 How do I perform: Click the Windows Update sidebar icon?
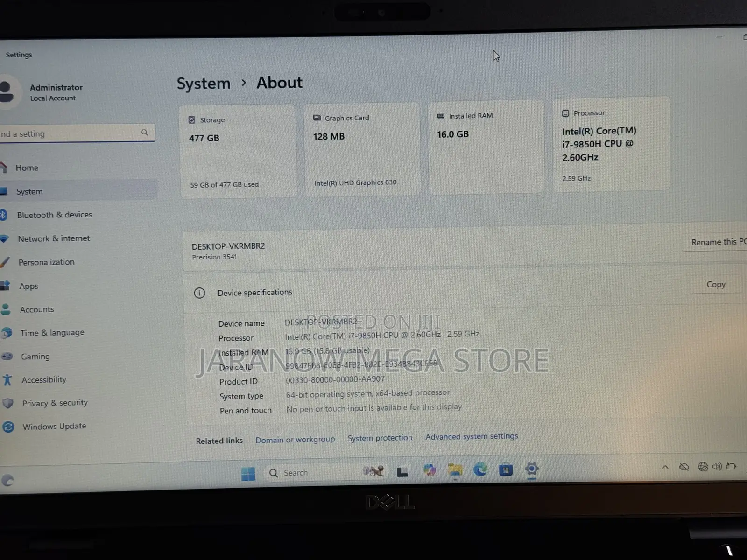(8, 427)
